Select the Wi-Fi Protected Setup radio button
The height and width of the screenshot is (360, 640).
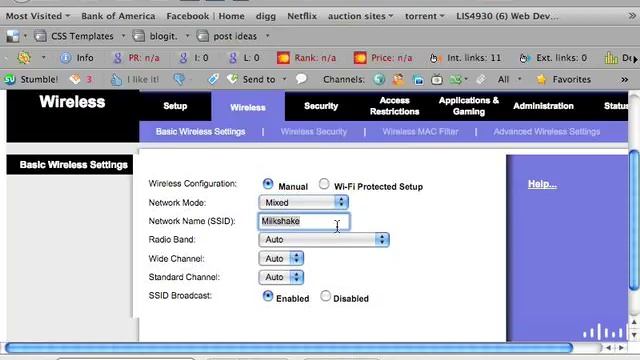324,184
